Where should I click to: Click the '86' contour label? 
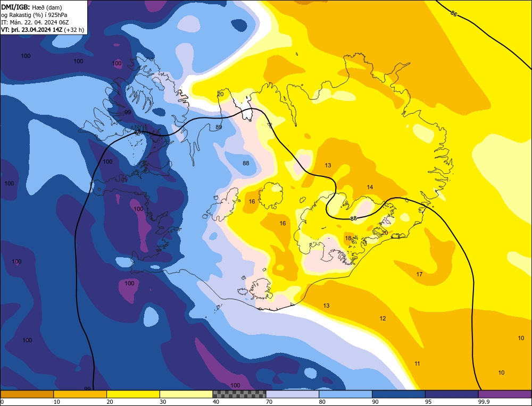[454, 13]
